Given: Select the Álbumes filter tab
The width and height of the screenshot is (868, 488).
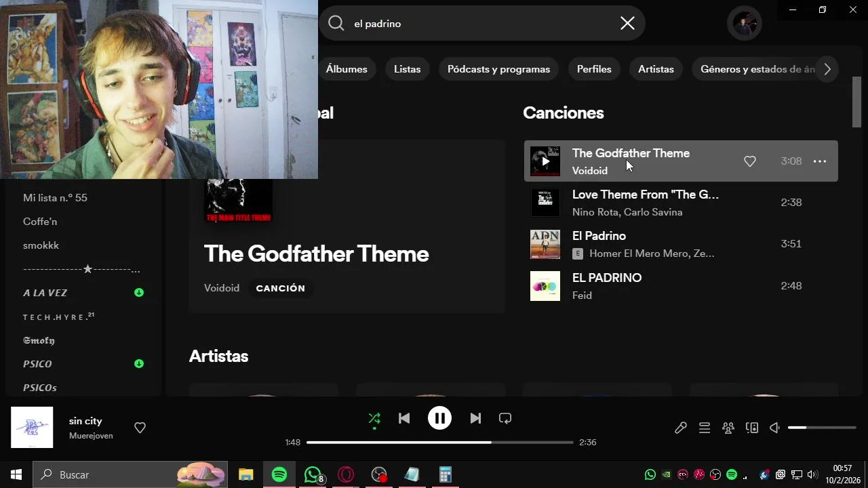Looking at the screenshot, I should pos(347,69).
